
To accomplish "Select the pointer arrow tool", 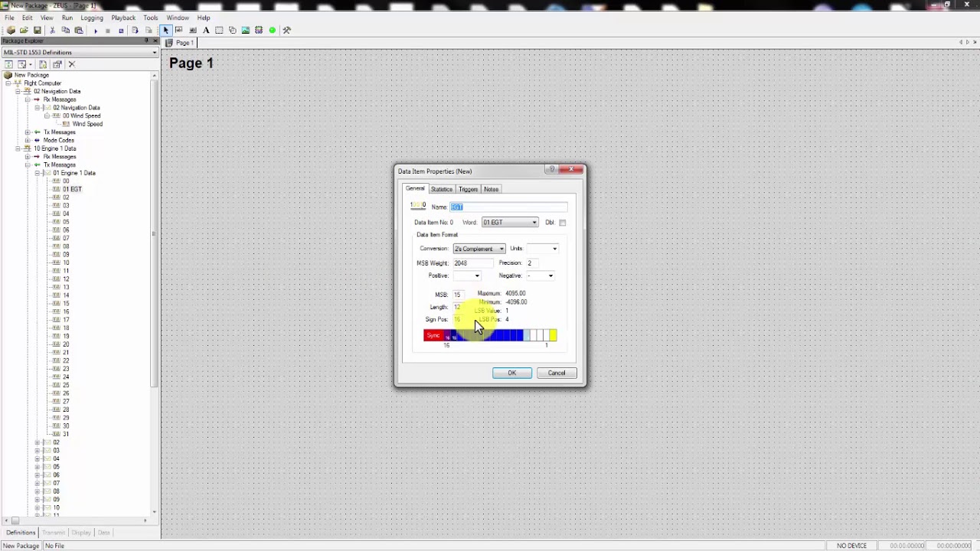I will click(165, 30).
